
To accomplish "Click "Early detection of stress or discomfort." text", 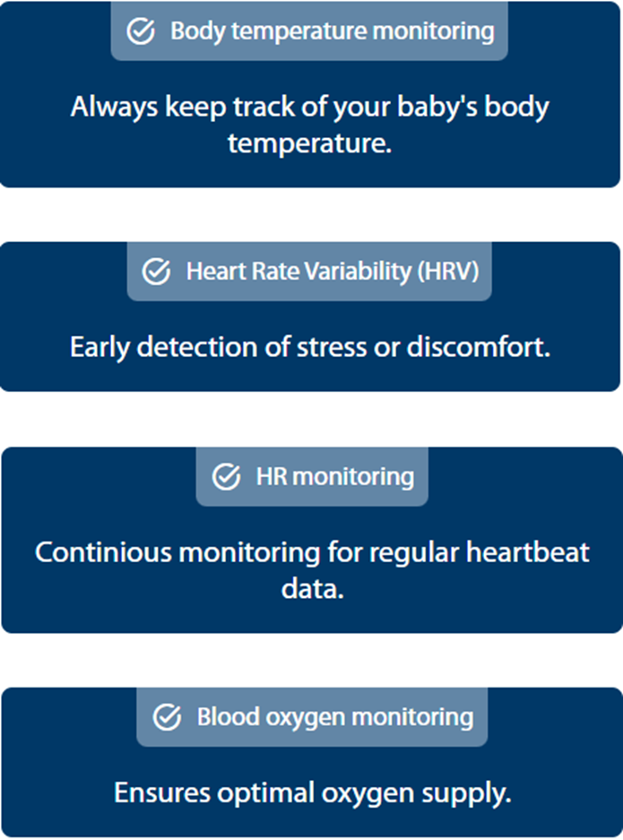I will pos(310,347).
